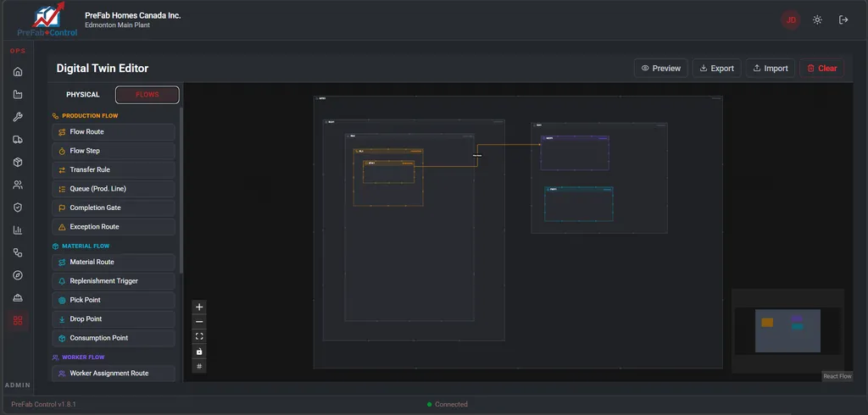Switch to the FLOWS tab

tap(147, 95)
